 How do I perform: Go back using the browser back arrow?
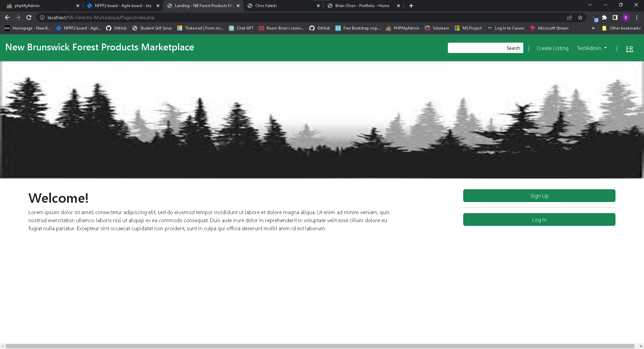[7, 17]
